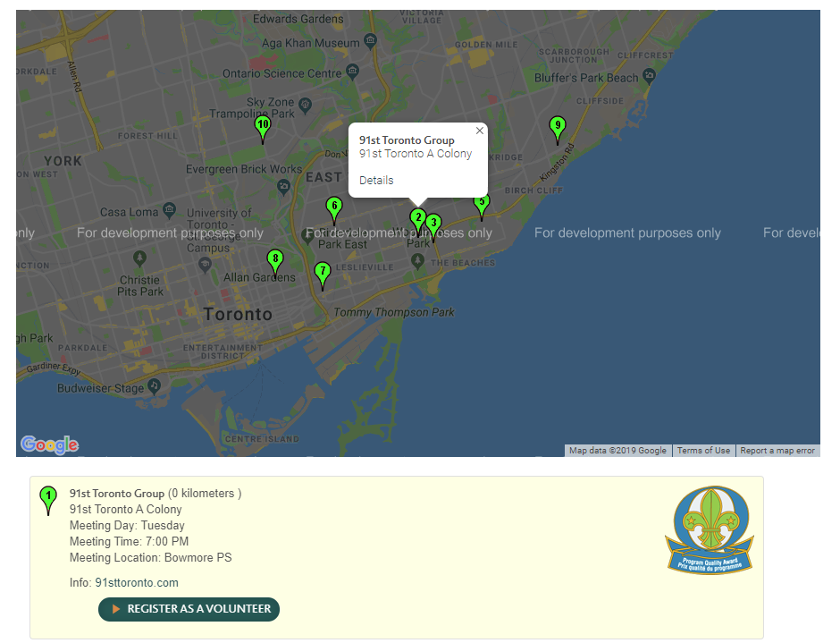Click Scarborough Junction map label
The width and height of the screenshot is (840, 643).
coord(574,55)
